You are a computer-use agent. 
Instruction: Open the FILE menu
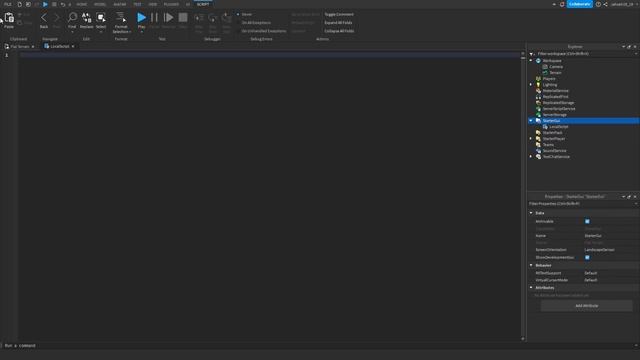tap(8, 4)
